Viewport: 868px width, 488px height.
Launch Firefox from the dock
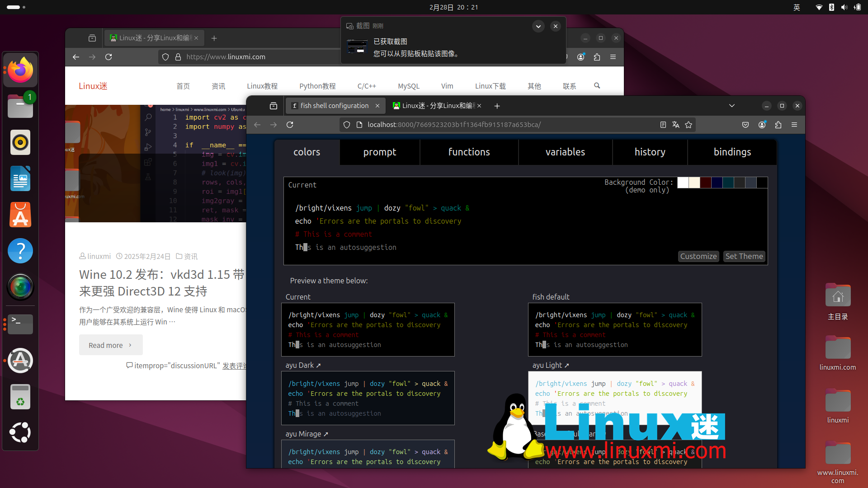(20, 70)
